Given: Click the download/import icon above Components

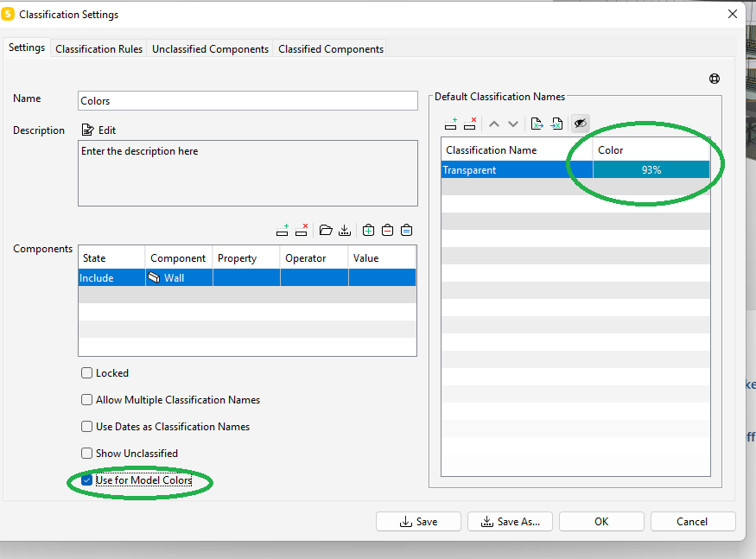Looking at the screenshot, I should [345, 230].
